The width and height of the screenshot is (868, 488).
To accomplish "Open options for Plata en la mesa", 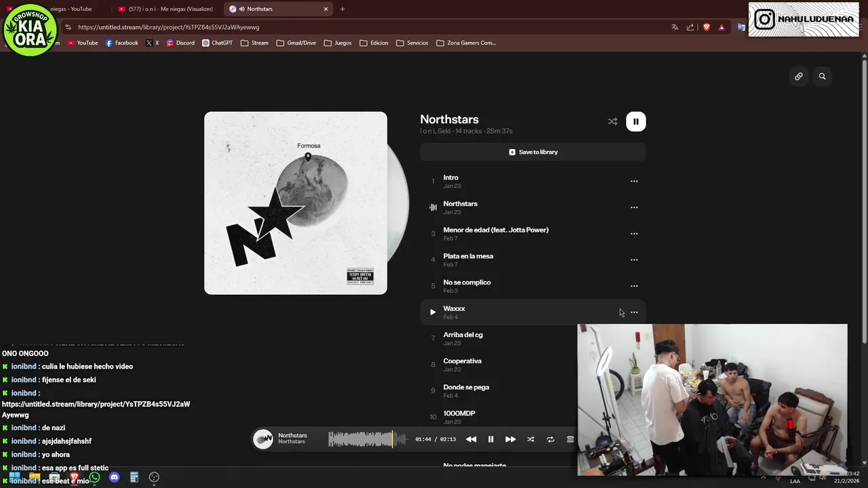I will (634, 260).
